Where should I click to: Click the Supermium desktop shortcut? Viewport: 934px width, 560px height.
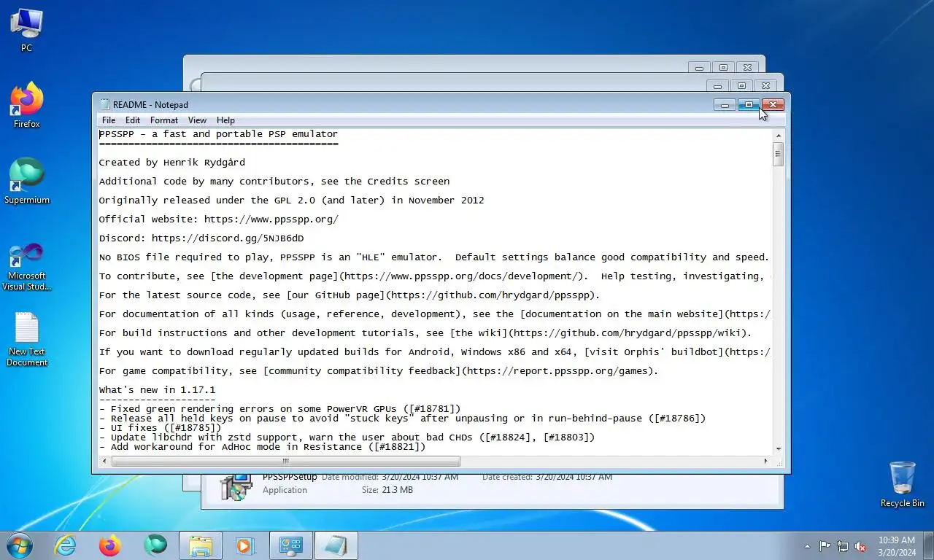(x=27, y=182)
